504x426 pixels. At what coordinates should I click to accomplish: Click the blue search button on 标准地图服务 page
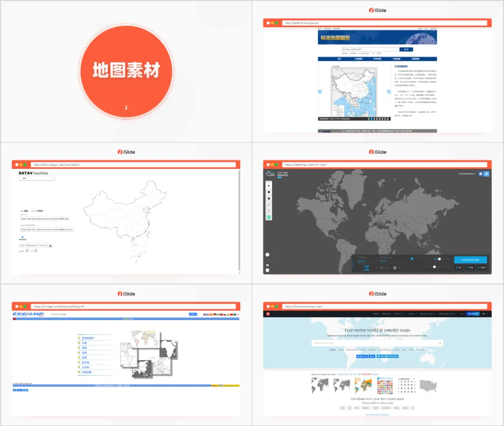tap(406, 49)
